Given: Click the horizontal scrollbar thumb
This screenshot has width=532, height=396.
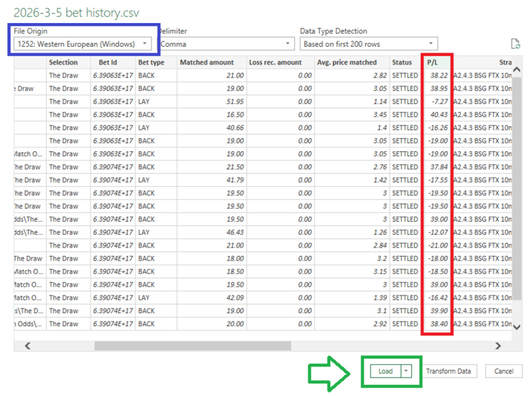Looking at the screenshot, I should click(x=192, y=346).
